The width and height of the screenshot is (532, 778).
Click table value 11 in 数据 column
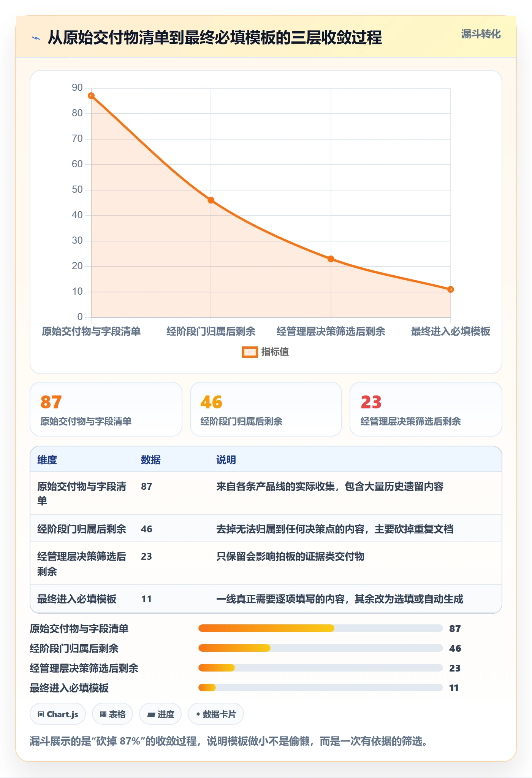[146, 599]
